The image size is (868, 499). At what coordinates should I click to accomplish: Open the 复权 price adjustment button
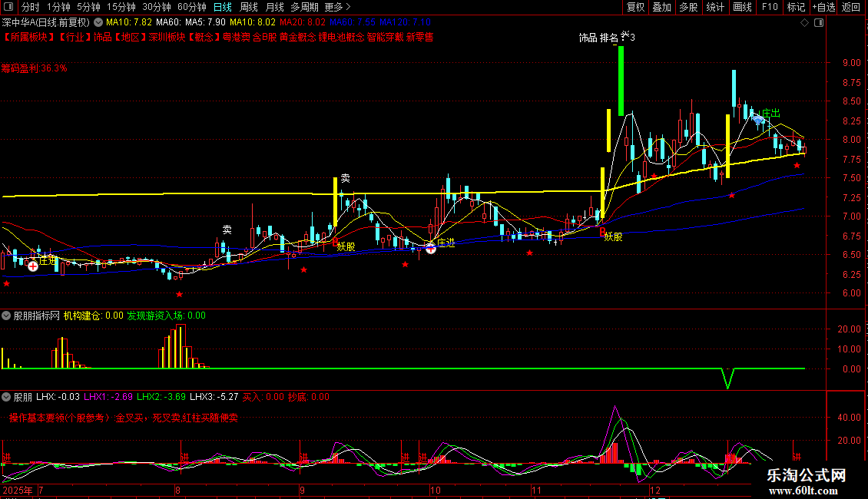coord(635,7)
